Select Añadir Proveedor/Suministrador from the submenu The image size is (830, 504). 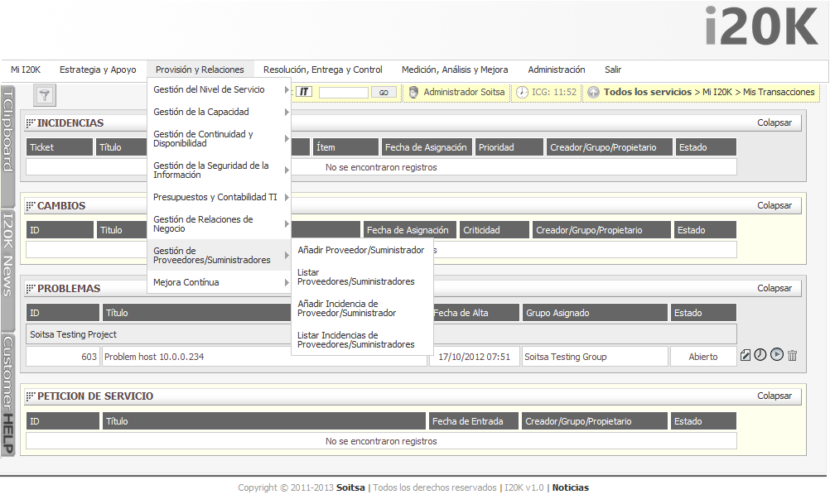pos(361,249)
